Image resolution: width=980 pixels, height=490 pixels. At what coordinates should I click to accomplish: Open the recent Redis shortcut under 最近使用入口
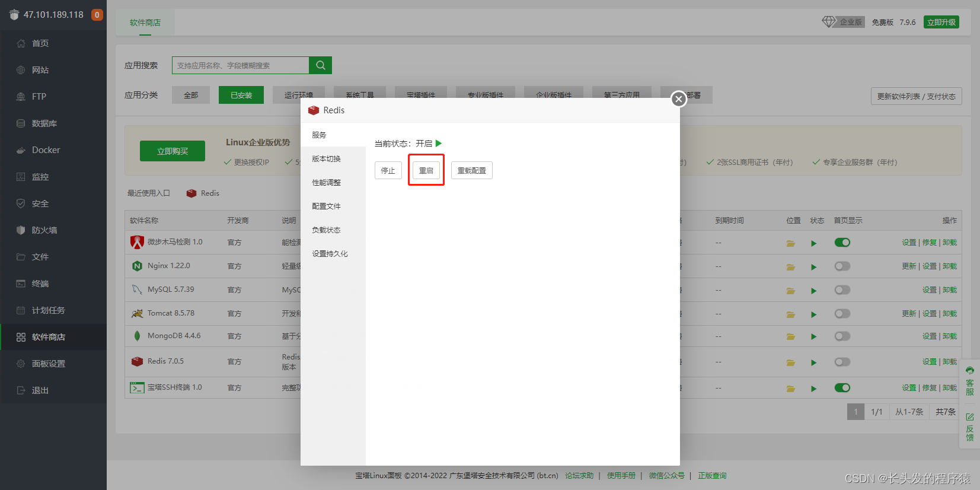(203, 193)
